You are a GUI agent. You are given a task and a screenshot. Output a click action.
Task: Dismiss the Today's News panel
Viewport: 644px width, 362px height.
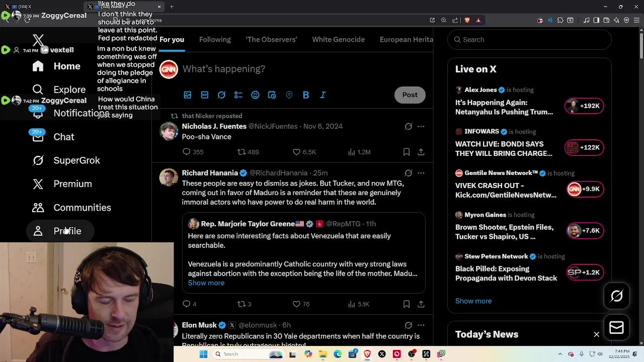(596, 335)
